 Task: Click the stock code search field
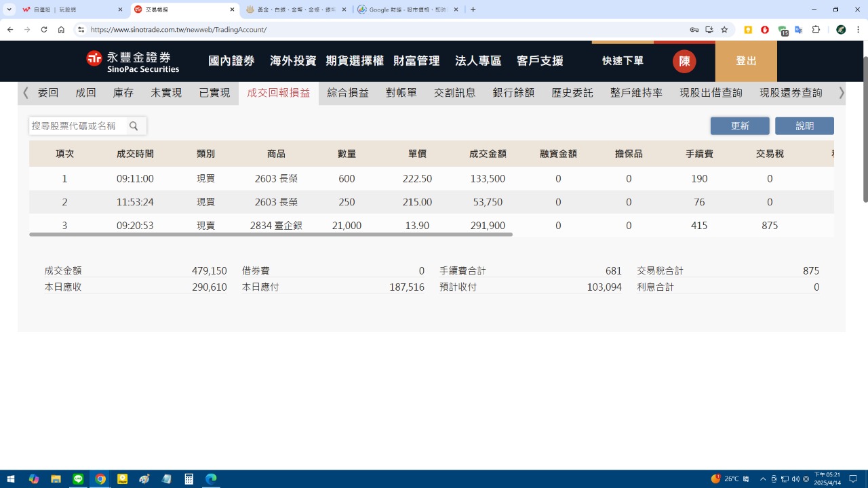point(77,126)
